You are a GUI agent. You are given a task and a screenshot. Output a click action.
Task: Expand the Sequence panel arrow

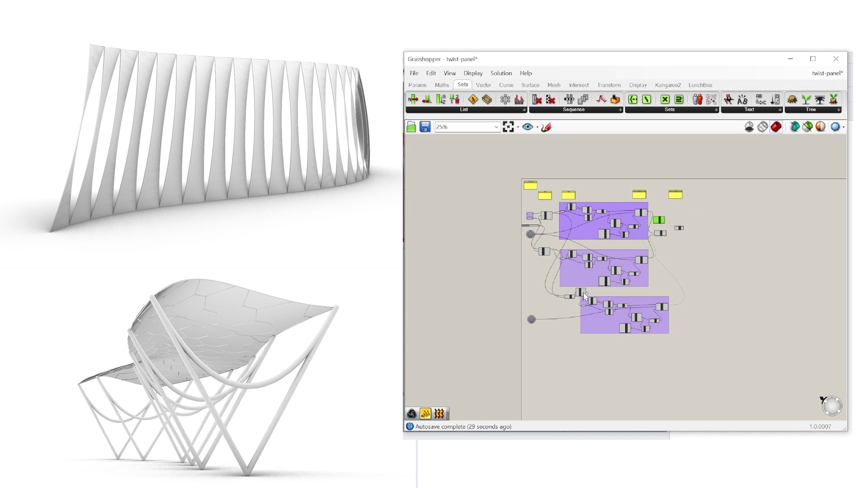coord(620,110)
